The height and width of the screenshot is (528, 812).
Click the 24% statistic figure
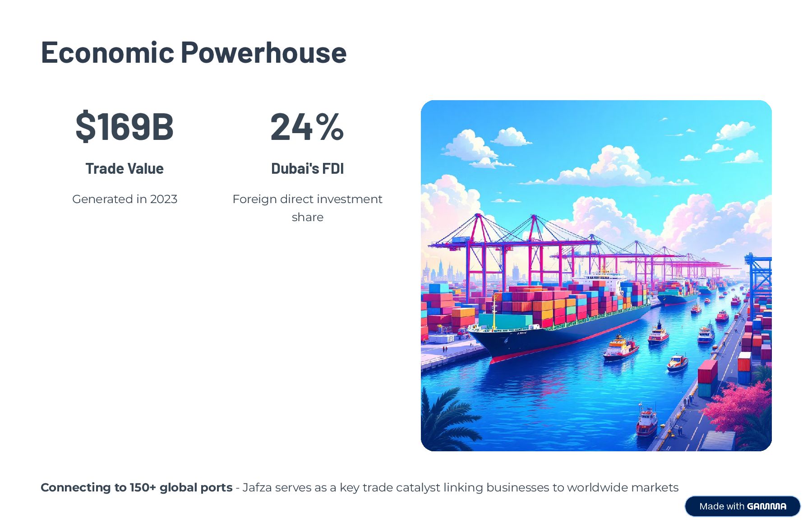pos(307,126)
